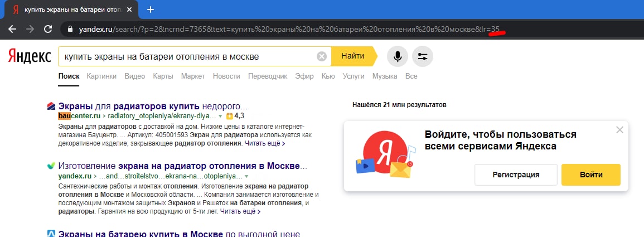Screen dimensions: 644x237
Task: Click the Yandex logo
Action: coord(30,57)
